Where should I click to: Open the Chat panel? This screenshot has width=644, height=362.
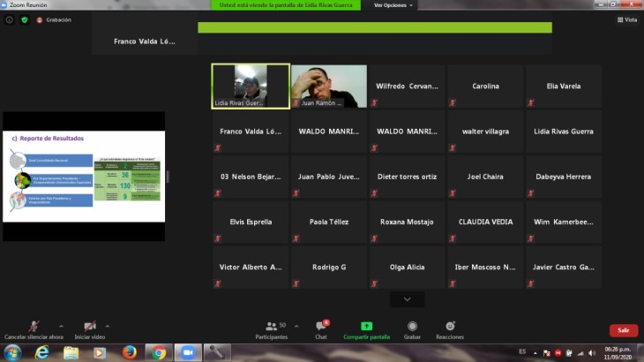point(322,328)
